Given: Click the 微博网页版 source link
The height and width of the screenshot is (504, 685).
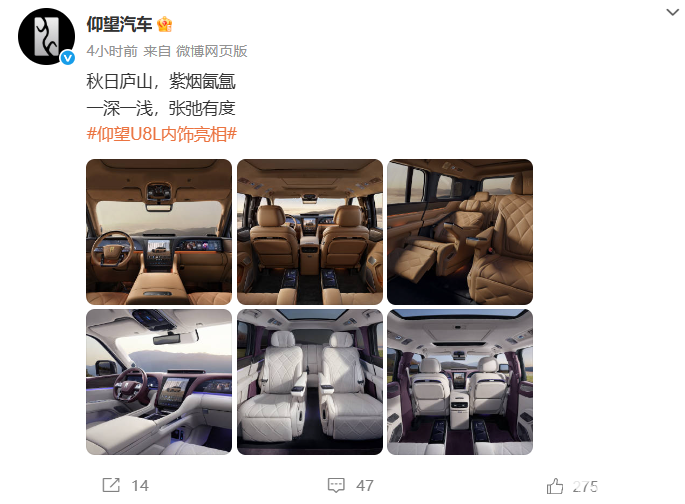Looking at the screenshot, I should [211, 51].
